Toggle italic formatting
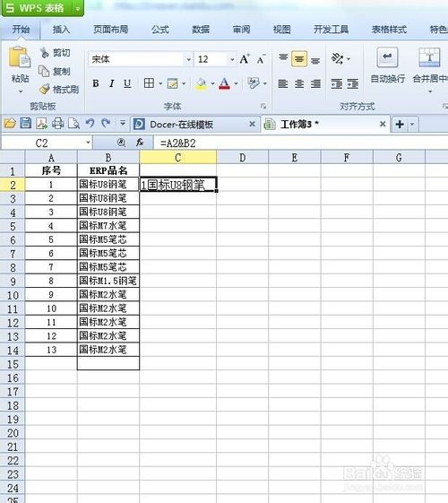448x503 pixels. tap(111, 83)
